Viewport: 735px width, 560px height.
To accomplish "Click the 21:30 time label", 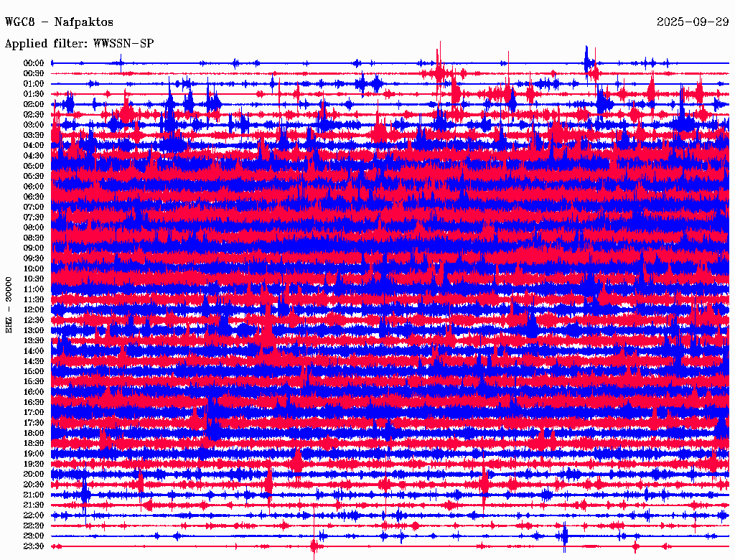I will [x=34, y=505].
